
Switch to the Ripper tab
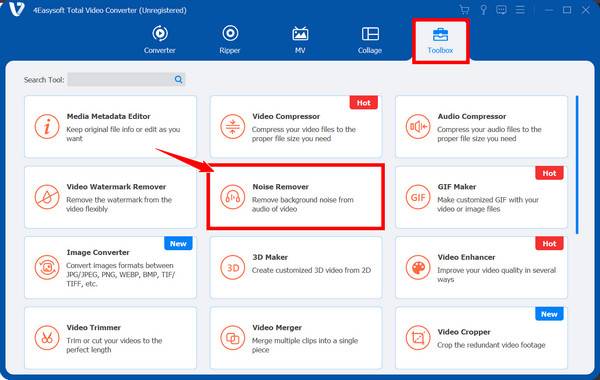click(x=230, y=39)
